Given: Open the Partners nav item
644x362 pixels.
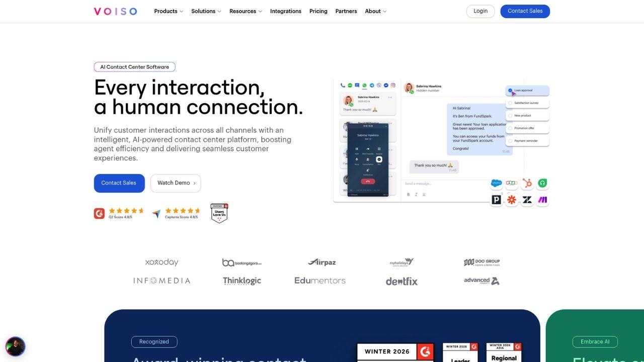Looking at the screenshot, I should [x=346, y=11].
